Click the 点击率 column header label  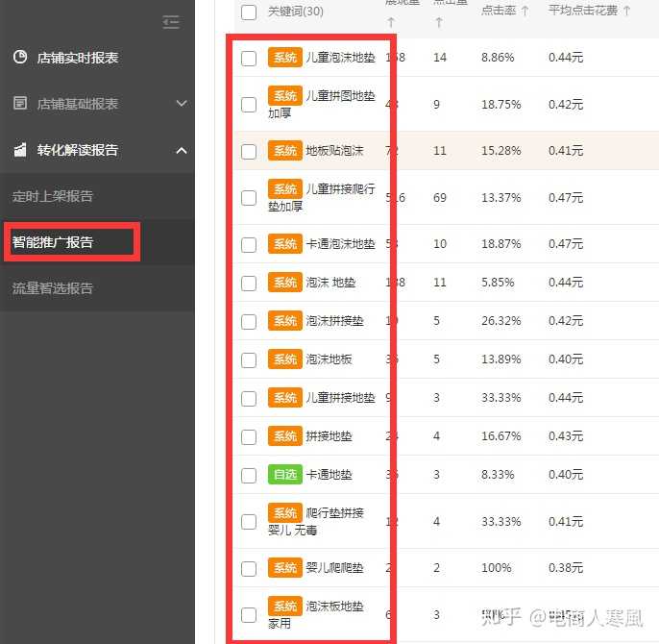[499, 11]
